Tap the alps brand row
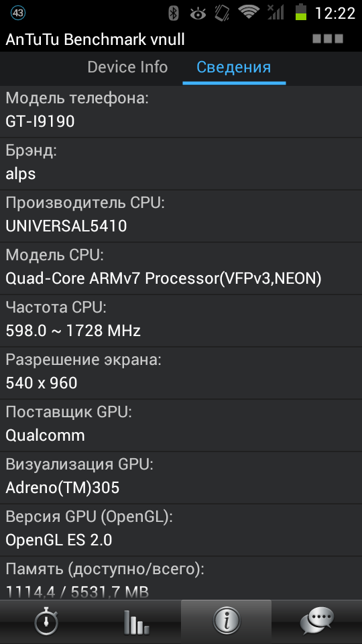This screenshot has height=644, width=362. tap(181, 164)
